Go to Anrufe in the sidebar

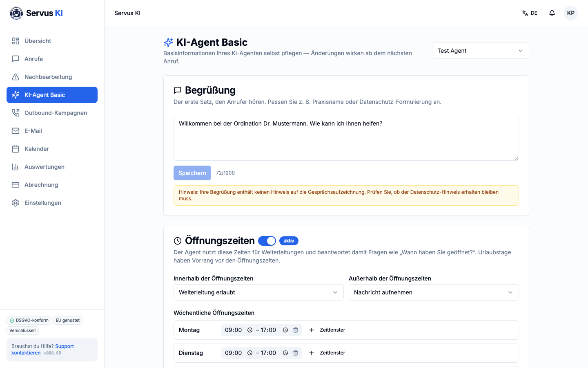pyautogui.click(x=52, y=59)
